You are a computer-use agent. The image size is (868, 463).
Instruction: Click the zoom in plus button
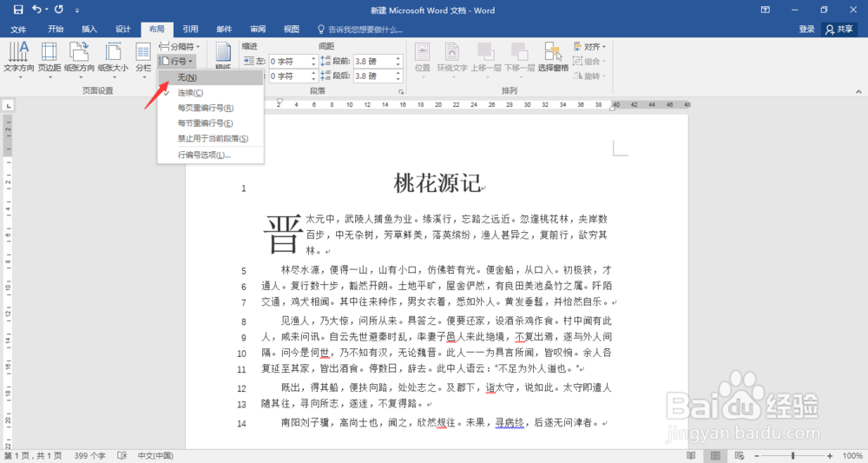(x=829, y=456)
